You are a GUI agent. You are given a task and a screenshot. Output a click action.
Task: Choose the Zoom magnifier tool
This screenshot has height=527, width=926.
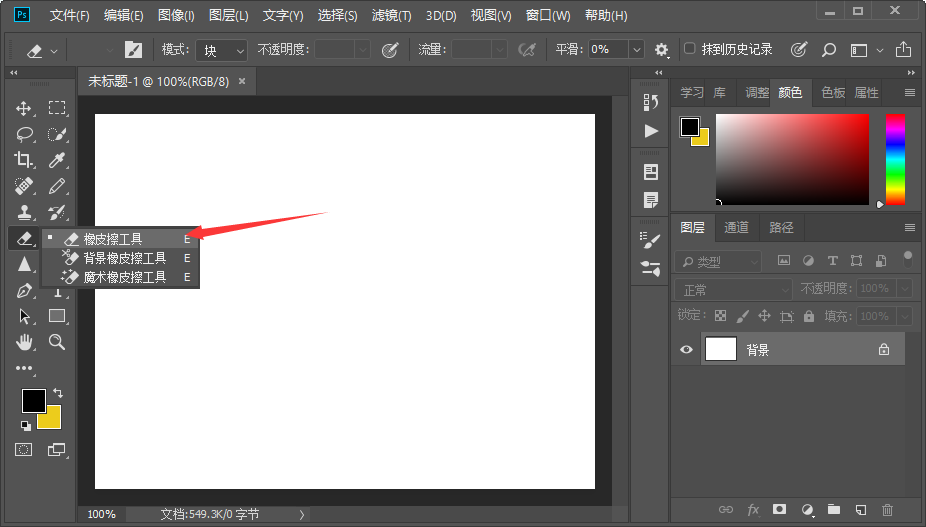tap(57, 341)
